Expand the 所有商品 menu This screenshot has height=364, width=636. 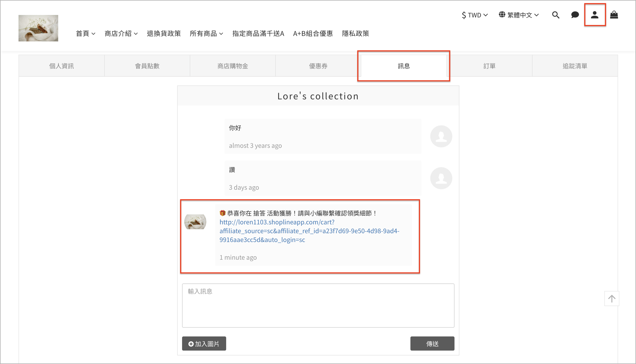click(206, 33)
